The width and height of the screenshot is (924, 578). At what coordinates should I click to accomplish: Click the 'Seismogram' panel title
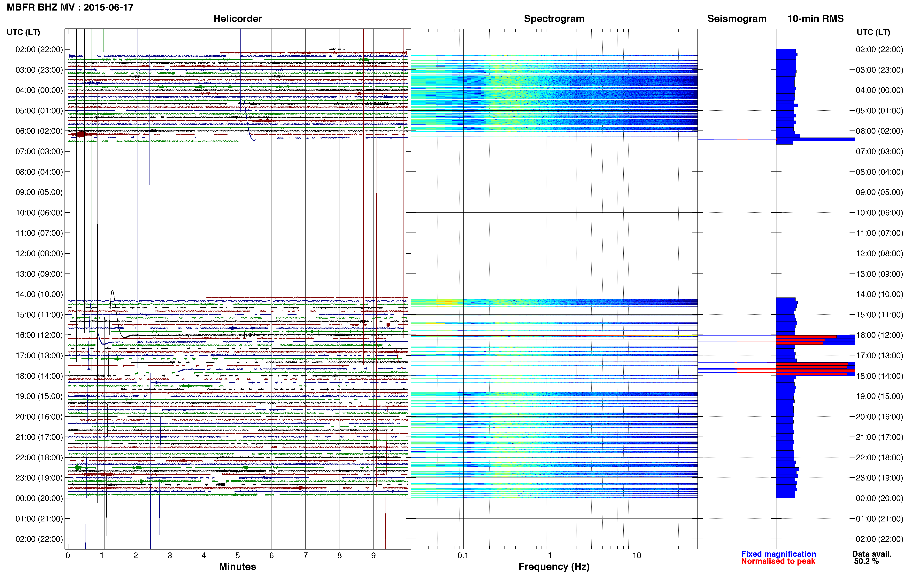tap(737, 19)
